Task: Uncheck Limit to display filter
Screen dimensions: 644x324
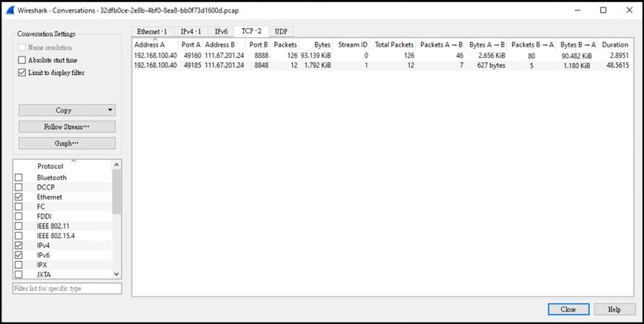Action: (x=21, y=73)
